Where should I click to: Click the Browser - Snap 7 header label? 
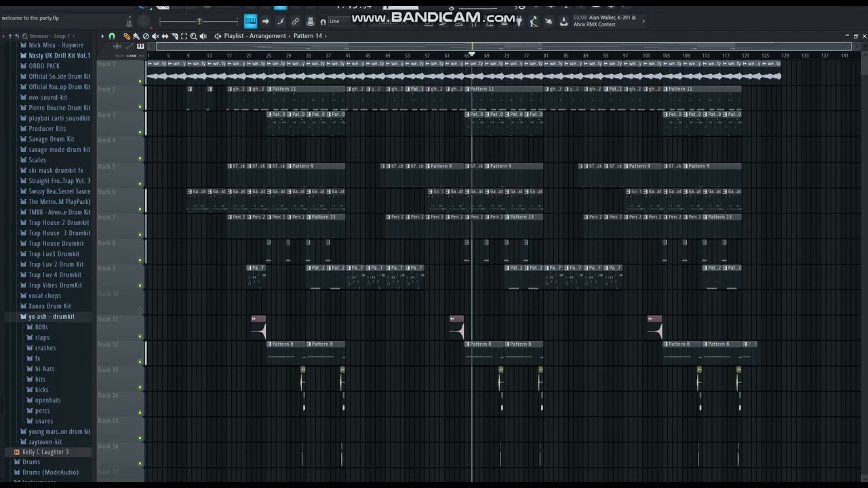point(50,36)
